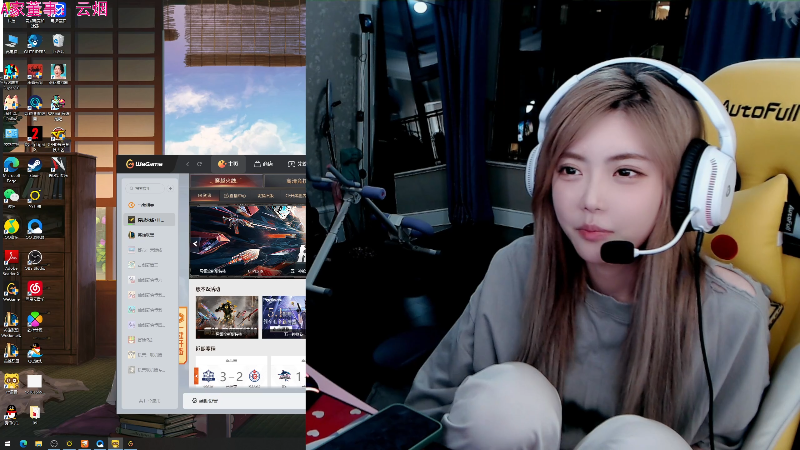The height and width of the screenshot is (450, 800).
Task: Open the robot soldier activity thumbnail
Action: click(227, 317)
